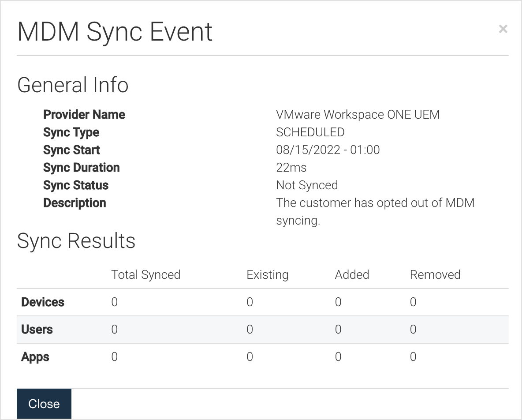The height and width of the screenshot is (420, 522).
Task: Click the Total Synced column header
Action: [145, 274]
